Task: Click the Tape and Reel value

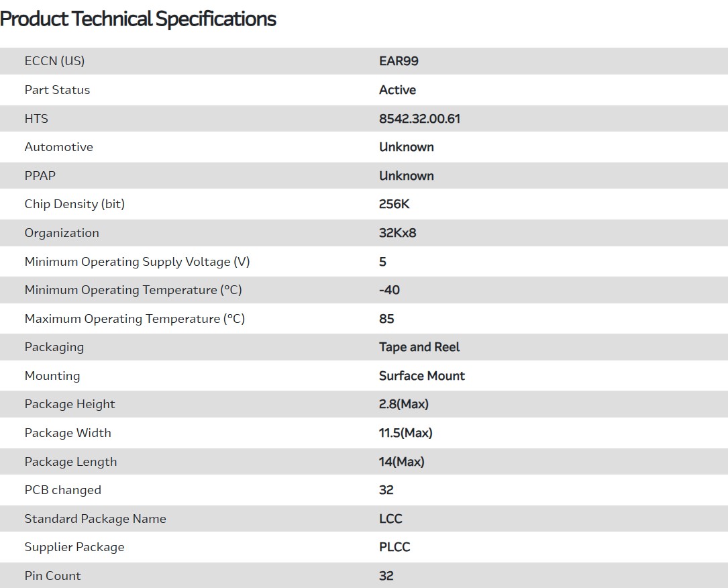Action: (x=419, y=347)
